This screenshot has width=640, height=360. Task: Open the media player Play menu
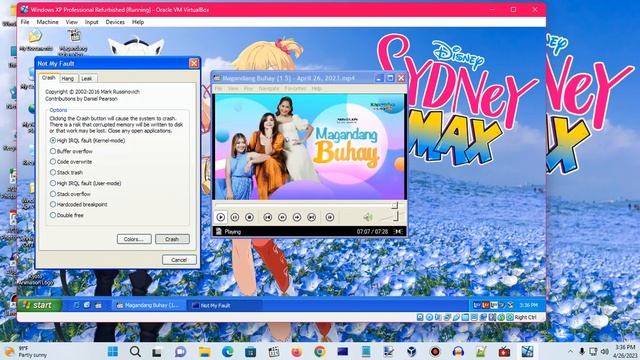coord(248,88)
